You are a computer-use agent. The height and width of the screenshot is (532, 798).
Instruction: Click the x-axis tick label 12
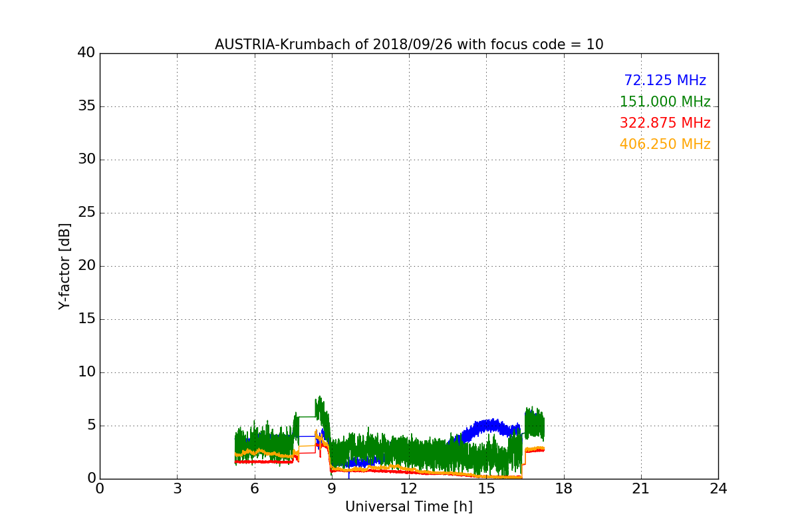click(409, 489)
